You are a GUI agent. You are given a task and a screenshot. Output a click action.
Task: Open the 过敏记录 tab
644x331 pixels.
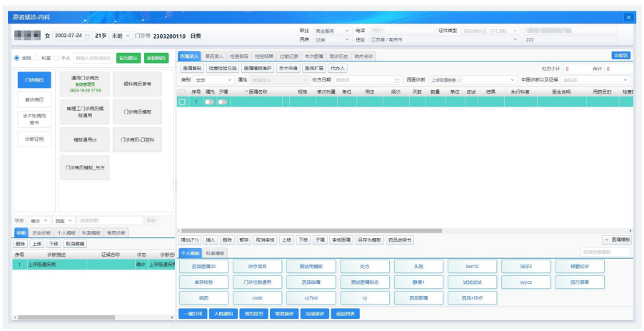tap(288, 56)
